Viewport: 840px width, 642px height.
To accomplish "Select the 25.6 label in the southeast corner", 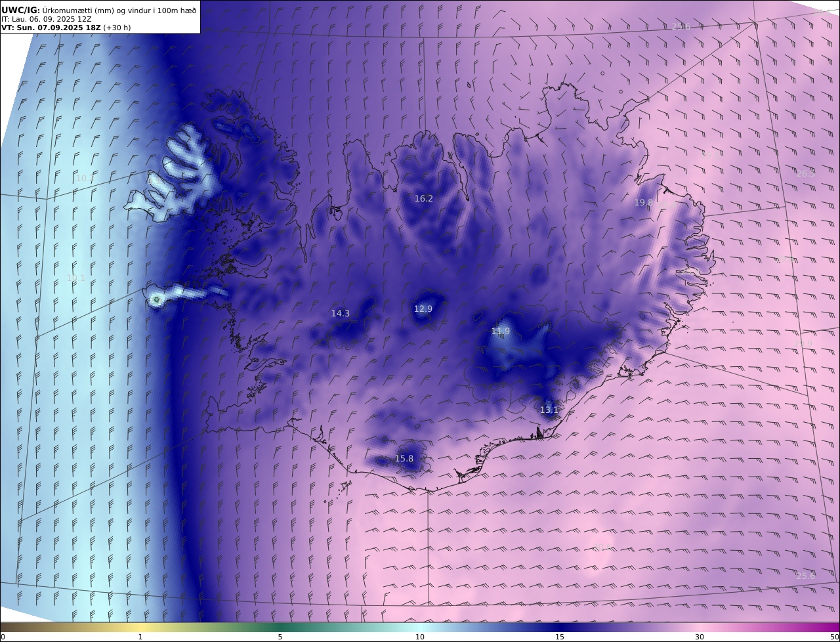I will click(806, 576).
